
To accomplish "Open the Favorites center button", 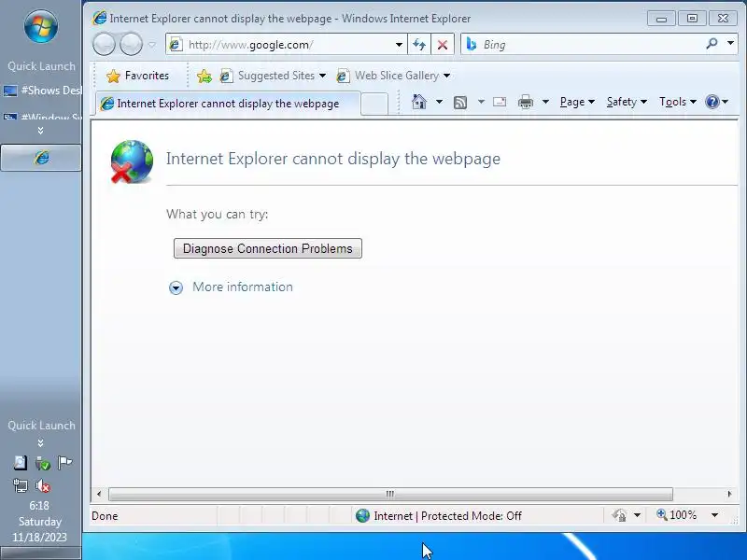I will (137, 76).
